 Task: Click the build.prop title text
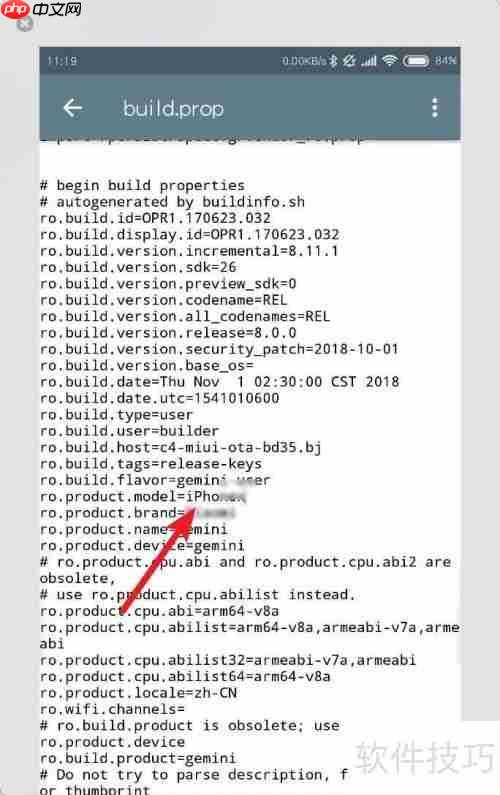click(173, 109)
